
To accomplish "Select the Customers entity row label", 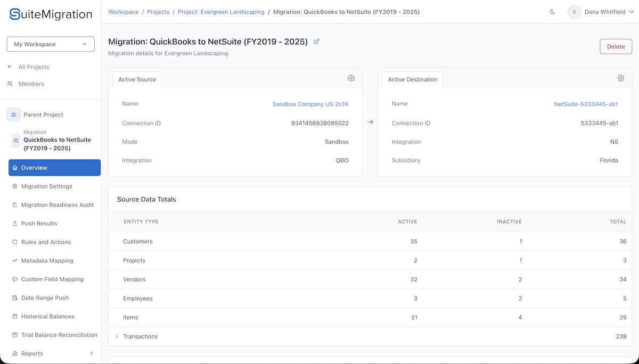I will tap(138, 242).
